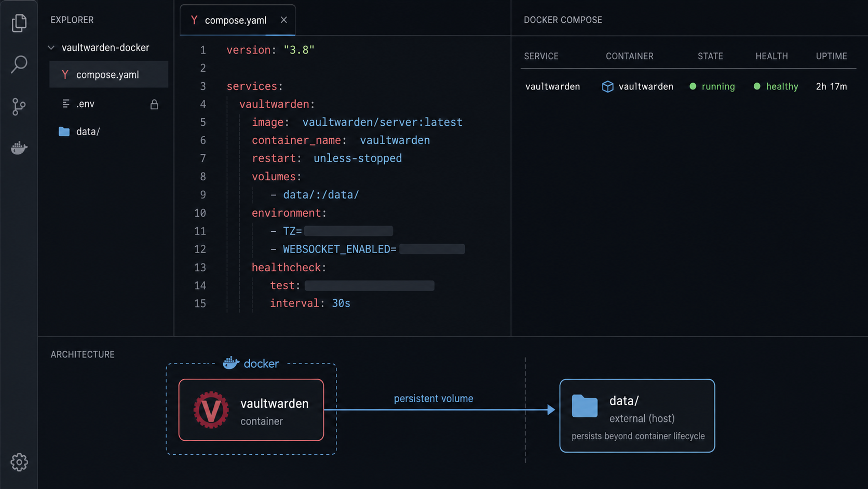Click the 'persistent volume' arrow label
Viewport: 868px width, 489px height.
point(433,399)
